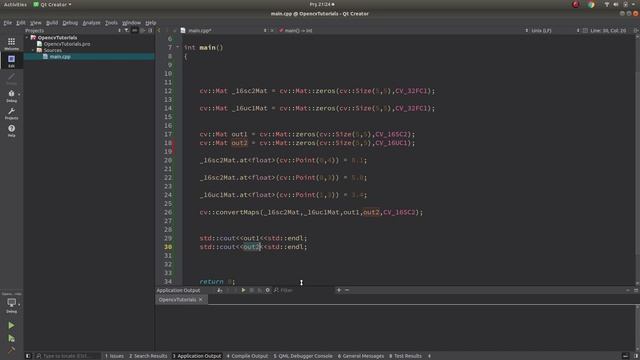Click the editor vertical scrollbar
Viewport: 640px width, 360px height.
tap(637, 159)
